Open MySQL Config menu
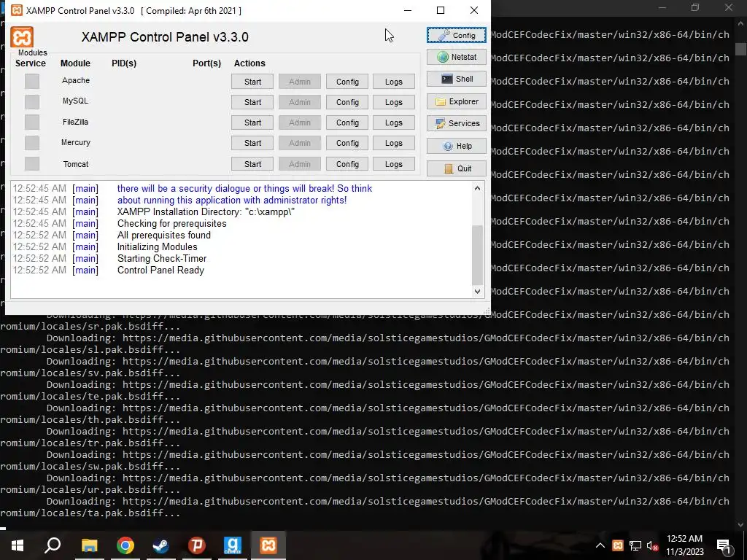747x560 pixels. click(x=347, y=102)
